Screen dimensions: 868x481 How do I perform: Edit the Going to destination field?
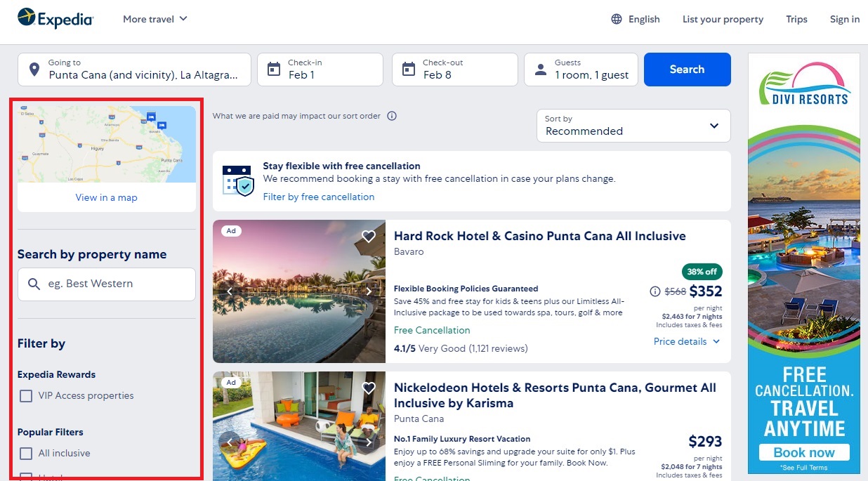coord(134,70)
